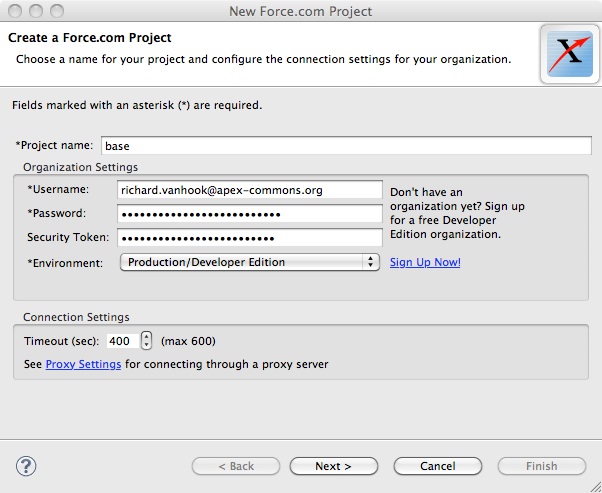Follow the Sign Up Now! link

pos(425,262)
